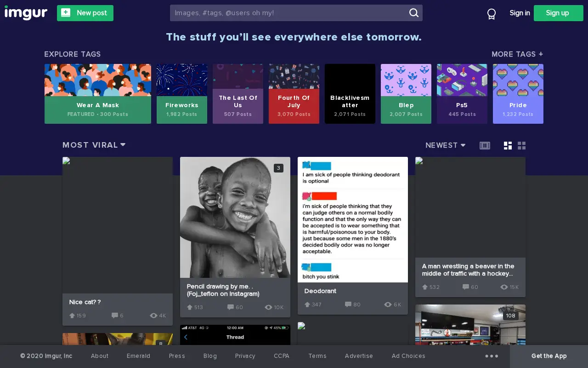Open the Privacy footer link
Viewport: 588px width, 368px height.
(x=245, y=356)
